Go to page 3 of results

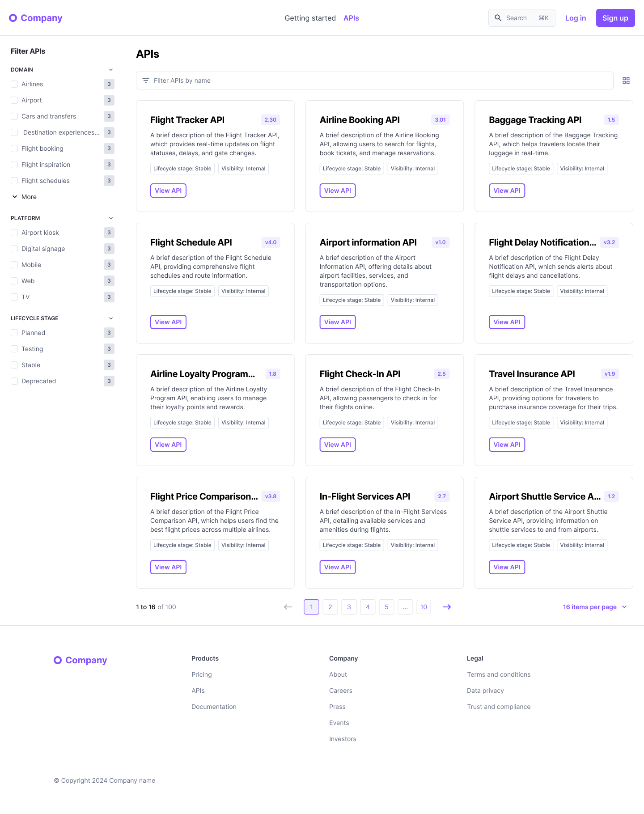[x=349, y=607]
